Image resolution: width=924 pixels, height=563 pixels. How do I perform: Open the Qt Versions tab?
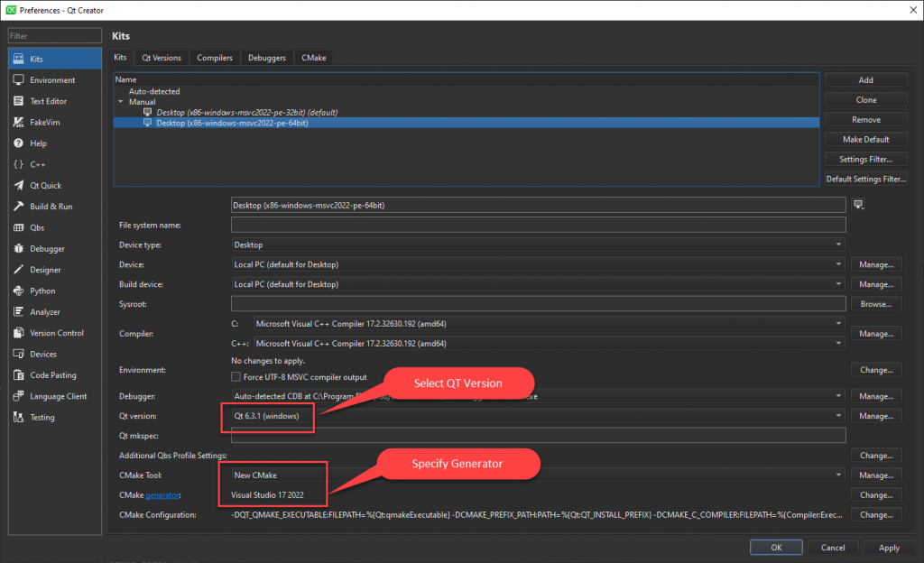click(162, 57)
